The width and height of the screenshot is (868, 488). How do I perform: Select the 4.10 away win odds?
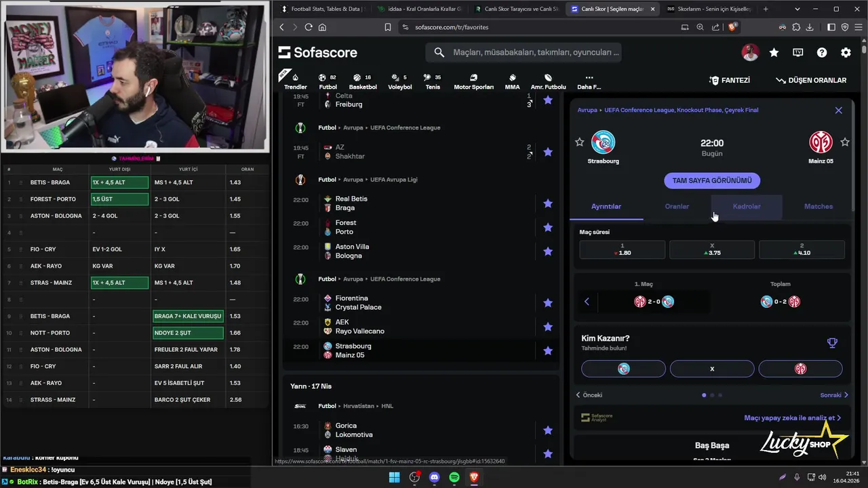tap(802, 249)
